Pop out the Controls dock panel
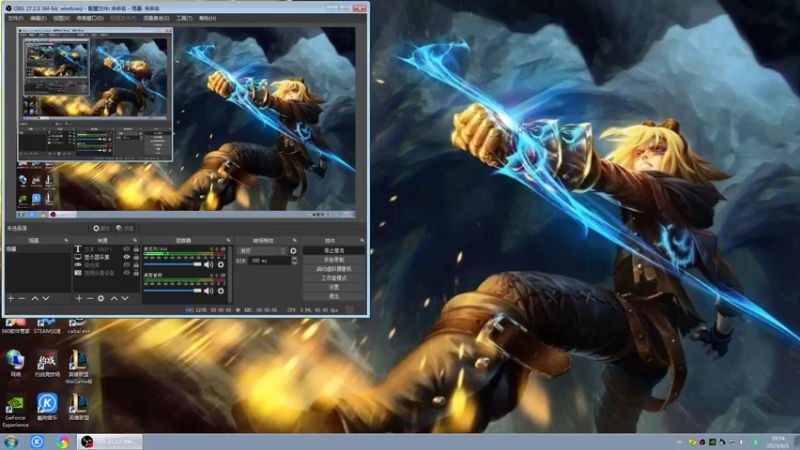This screenshot has width=800, height=450. point(362,240)
